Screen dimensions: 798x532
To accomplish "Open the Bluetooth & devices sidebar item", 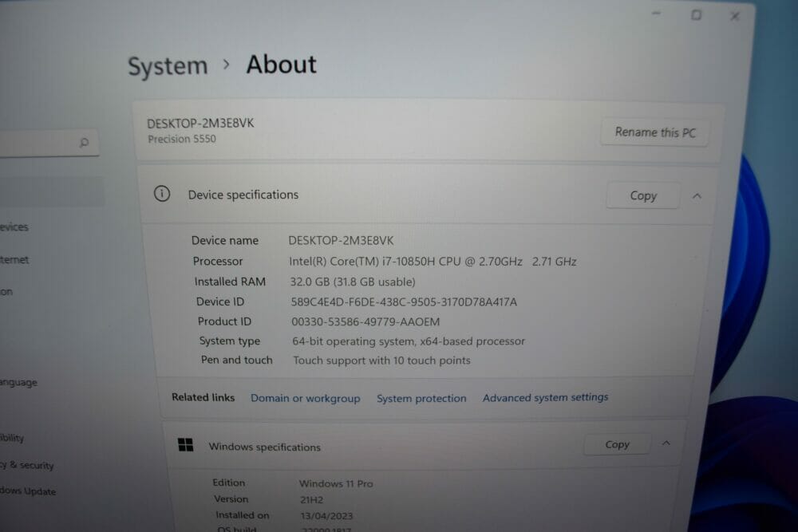I will point(14,227).
